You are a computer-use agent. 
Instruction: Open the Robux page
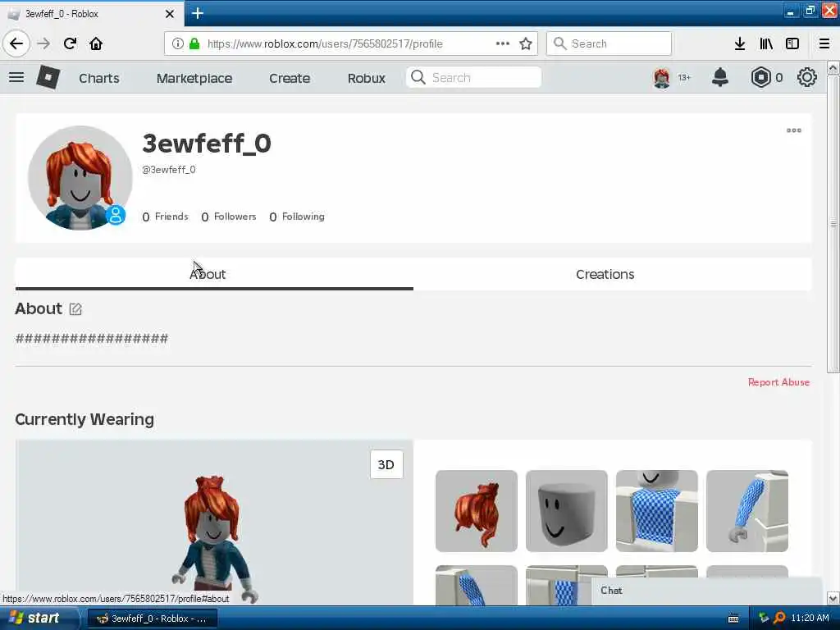pos(367,78)
